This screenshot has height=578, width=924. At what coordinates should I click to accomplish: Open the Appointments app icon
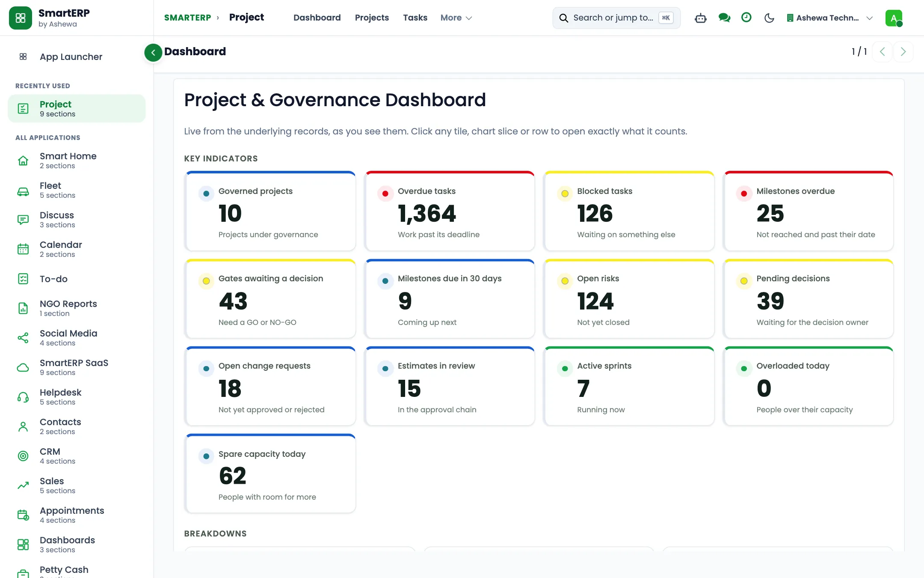pos(23,515)
